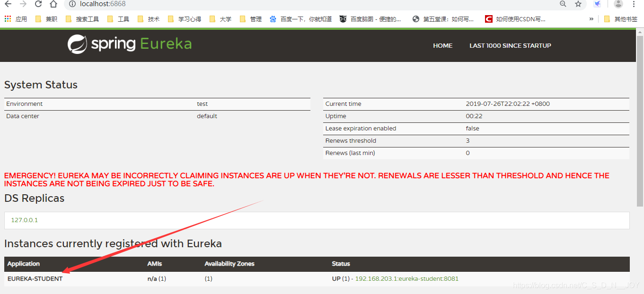The height and width of the screenshot is (294, 644).
Task: Click the AMIs column header
Action: click(x=155, y=264)
